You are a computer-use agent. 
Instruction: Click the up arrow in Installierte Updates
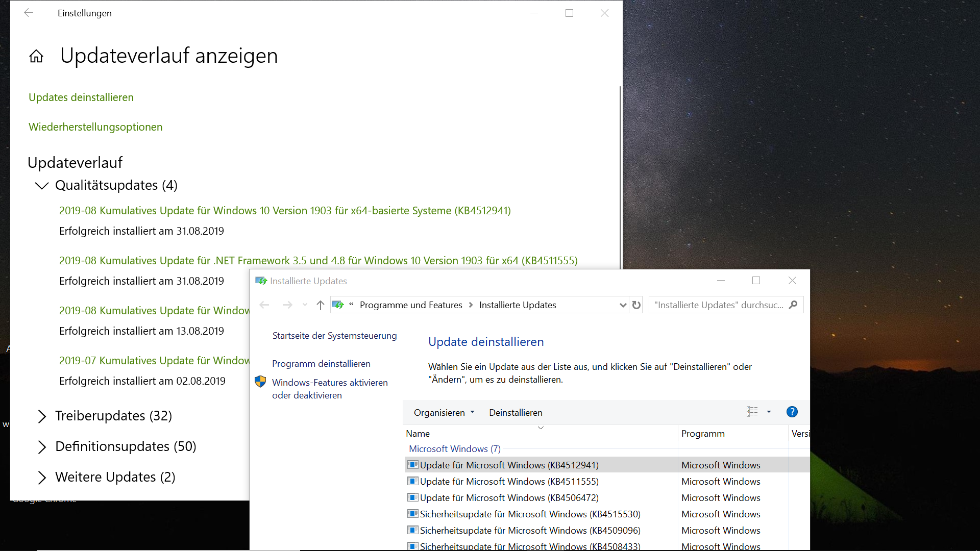(x=320, y=305)
